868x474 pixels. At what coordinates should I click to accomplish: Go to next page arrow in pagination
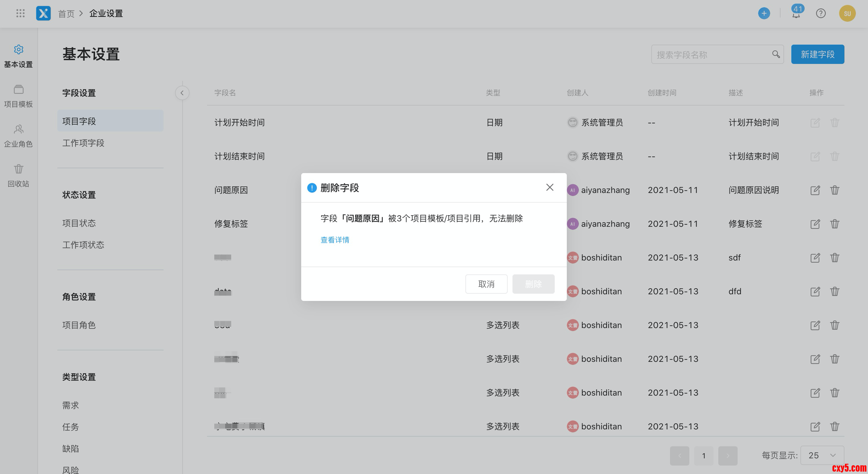tap(727, 456)
